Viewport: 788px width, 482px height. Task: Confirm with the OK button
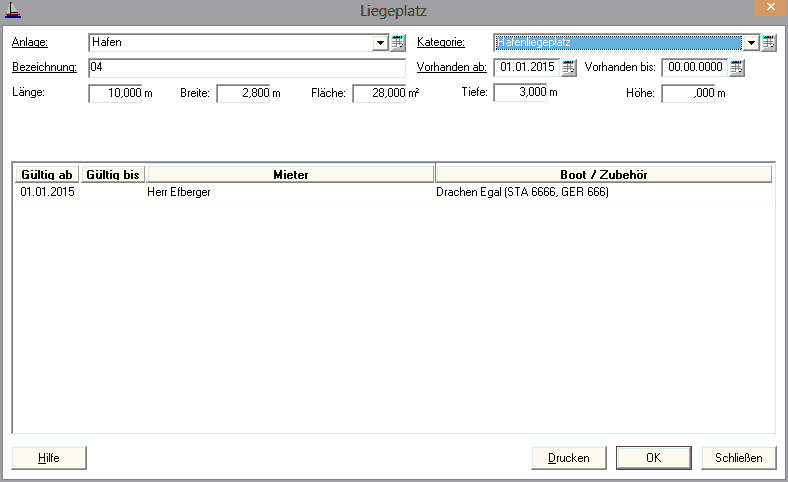tap(653, 457)
